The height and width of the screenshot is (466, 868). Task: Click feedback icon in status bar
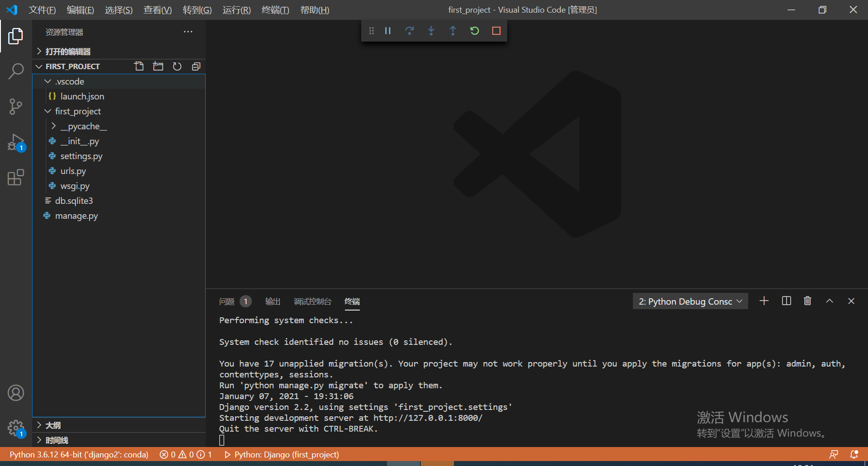click(834, 454)
